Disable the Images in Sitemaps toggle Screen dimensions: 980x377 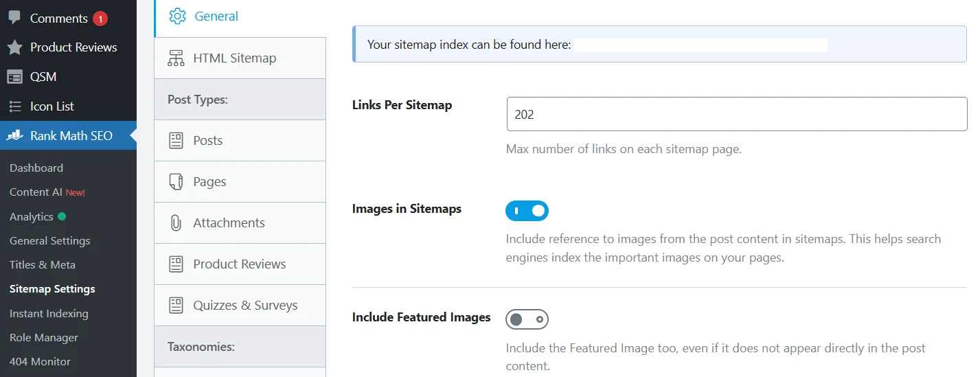tap(527, 210)
